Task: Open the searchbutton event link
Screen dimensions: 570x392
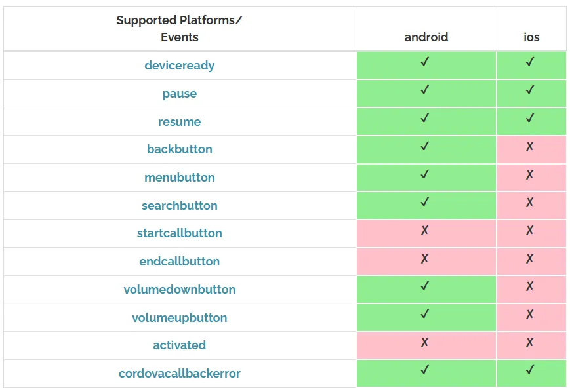Action: coord(179,206)
